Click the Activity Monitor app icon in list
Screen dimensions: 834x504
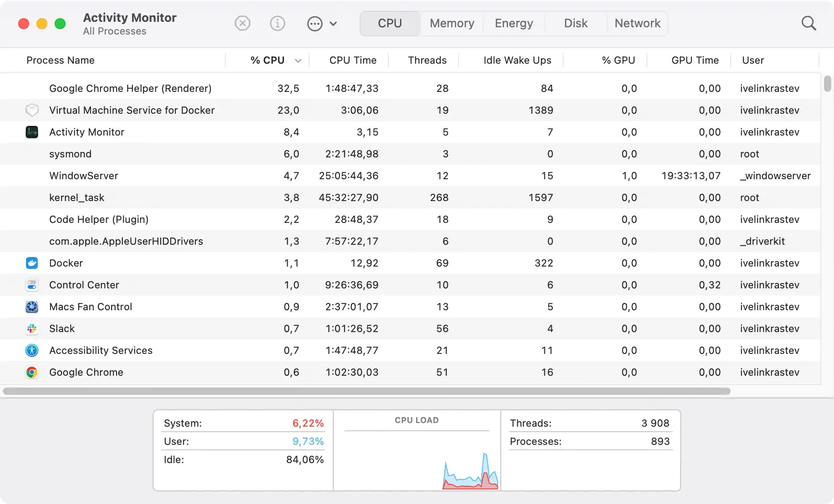pyautogui.click(x=32, y=132)
